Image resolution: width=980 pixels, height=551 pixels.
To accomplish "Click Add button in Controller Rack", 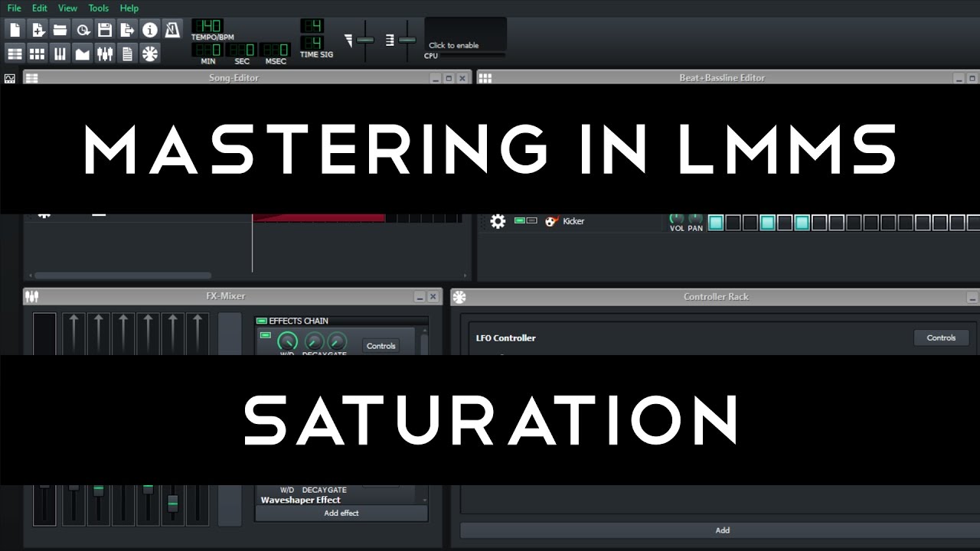I will (722, 530).
